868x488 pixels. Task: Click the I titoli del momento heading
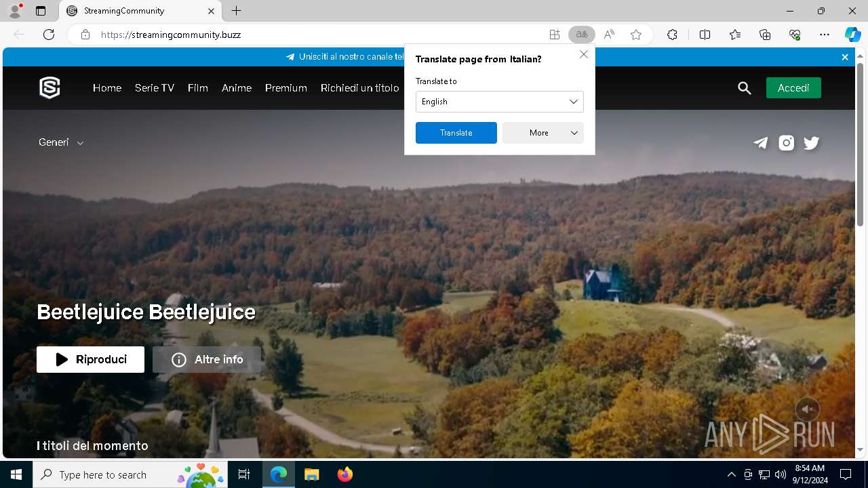point(92,446)
